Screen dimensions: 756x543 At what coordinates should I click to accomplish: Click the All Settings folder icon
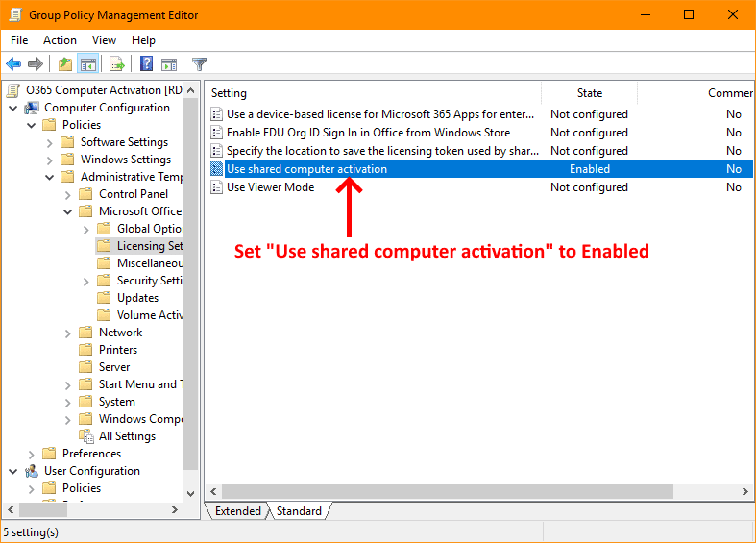86,436
